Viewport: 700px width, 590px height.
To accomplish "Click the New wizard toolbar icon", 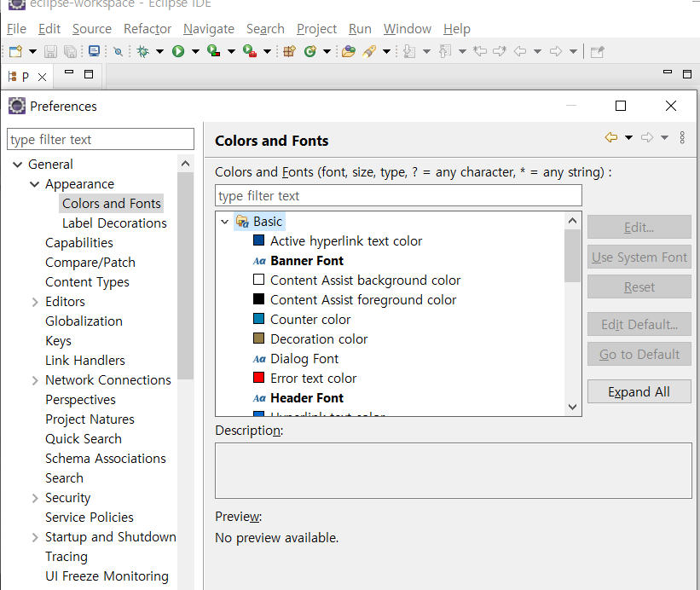I will click(16, 51).
